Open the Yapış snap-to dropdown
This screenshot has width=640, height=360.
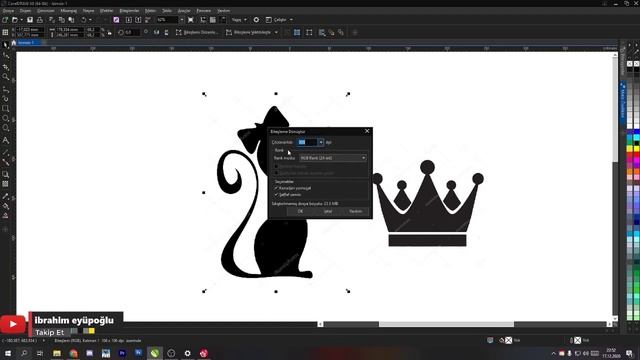click(x=239, y=20)
